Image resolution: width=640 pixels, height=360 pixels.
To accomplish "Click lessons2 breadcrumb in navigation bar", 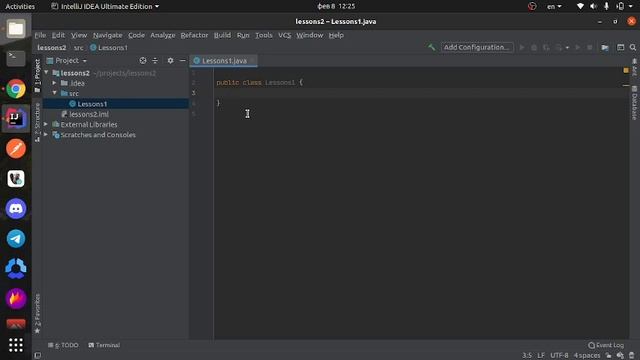I will coord(51,48).
